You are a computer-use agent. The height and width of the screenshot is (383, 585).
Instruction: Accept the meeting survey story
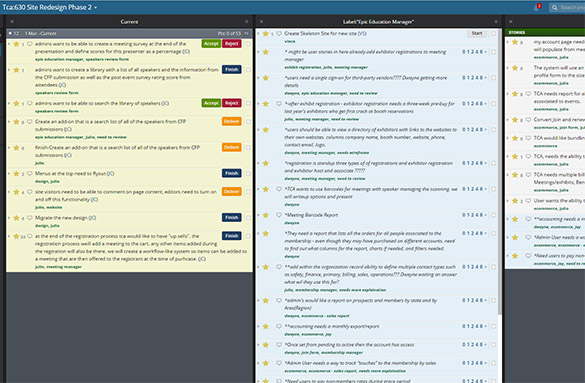[x=211, y=44]
